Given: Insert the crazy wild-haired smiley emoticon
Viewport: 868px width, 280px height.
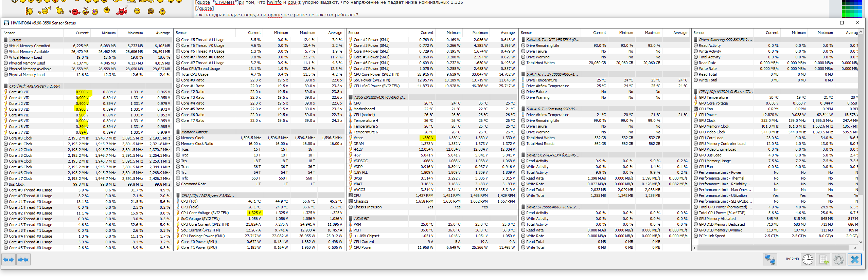Looking at the screenshot, I should click(x=85, y=11).
